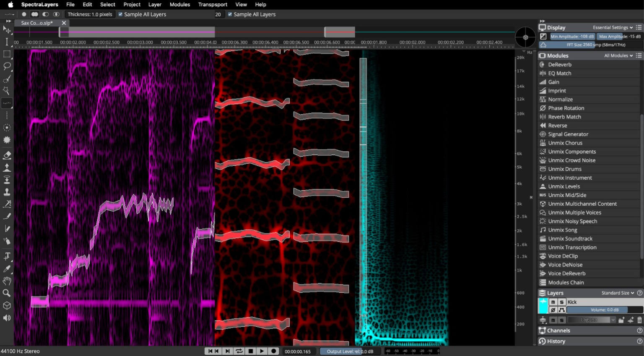Open the Modules menu
Viewport: 644px width, 356px height.
[179, 5]
